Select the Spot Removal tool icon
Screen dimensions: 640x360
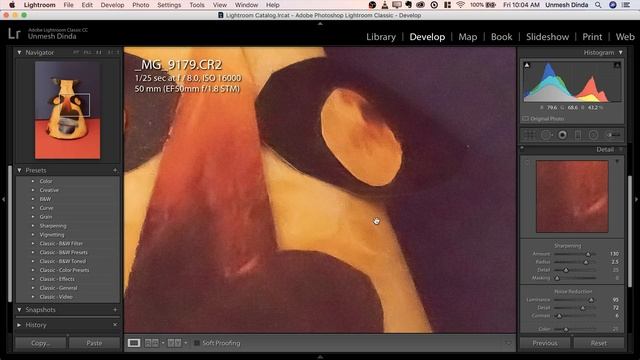(x=546, y=135)
